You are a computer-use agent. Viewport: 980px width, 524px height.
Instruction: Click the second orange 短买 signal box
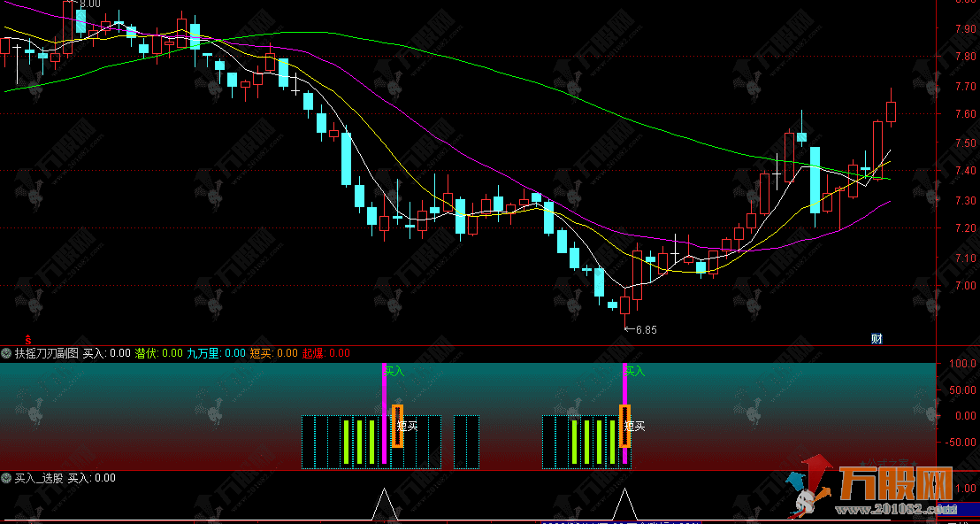624,426
